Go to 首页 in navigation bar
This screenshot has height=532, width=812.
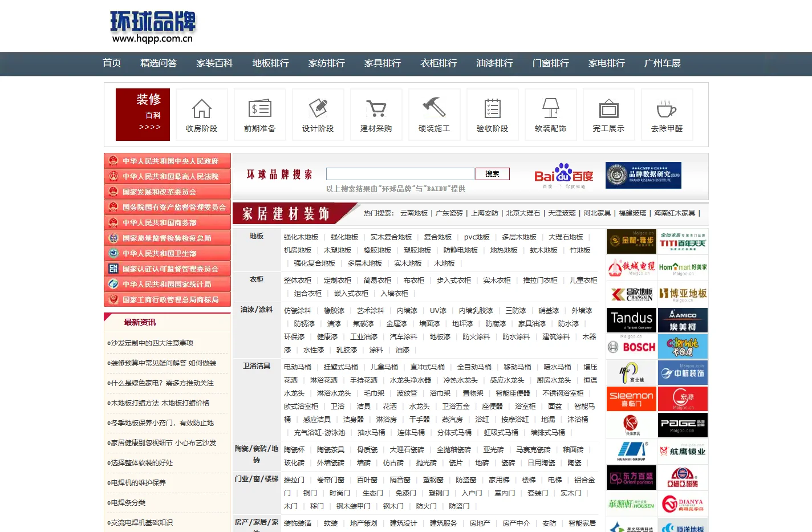[x=112, y=63]
